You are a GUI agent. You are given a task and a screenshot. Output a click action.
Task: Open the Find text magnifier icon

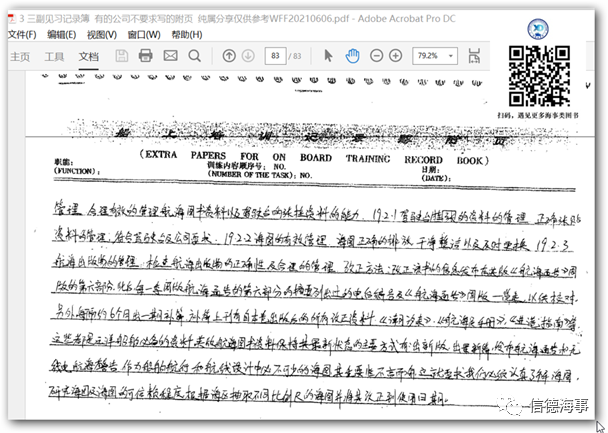pyautogui.click(x=193, y=56)
